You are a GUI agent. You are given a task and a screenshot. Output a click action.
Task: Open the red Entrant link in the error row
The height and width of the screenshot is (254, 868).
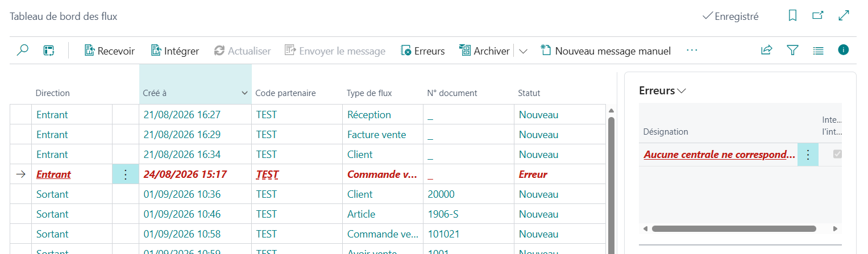pos(53,174)
